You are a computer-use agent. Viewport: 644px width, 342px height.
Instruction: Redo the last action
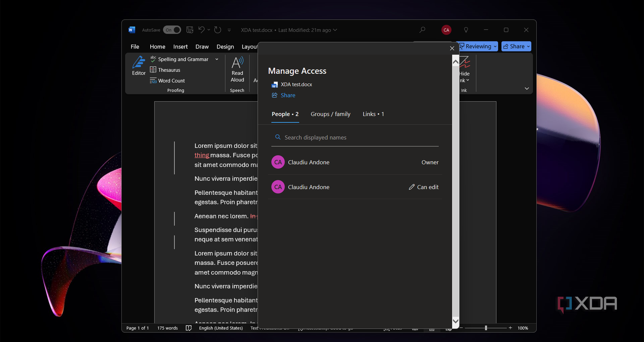tap(218, 30)
